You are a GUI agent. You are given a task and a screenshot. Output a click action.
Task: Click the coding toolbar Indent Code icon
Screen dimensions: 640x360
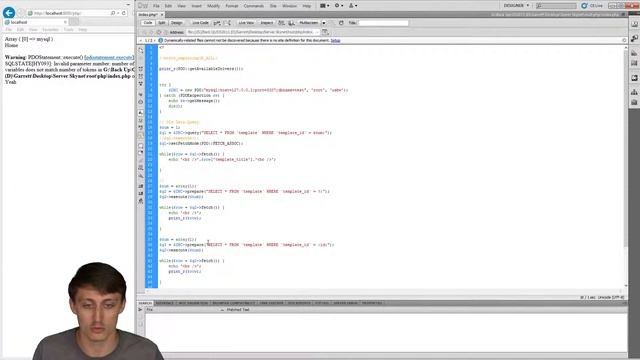click(141, 186)
